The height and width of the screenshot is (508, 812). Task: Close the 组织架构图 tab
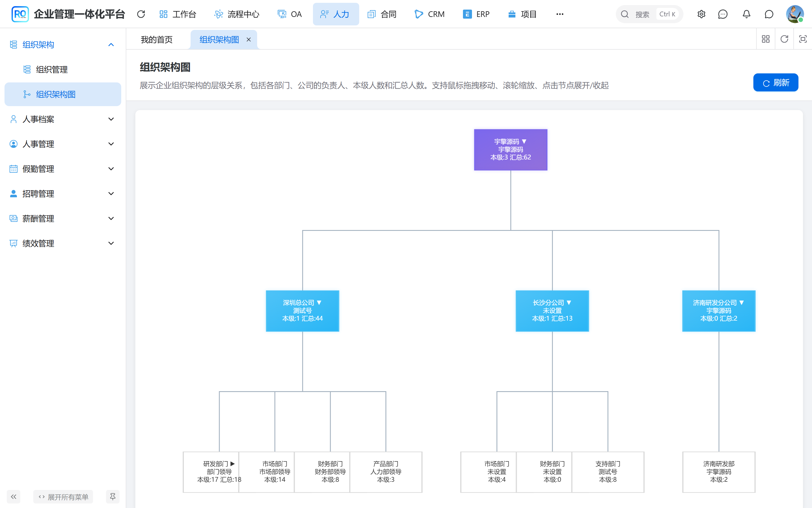[x=249, y=40]
